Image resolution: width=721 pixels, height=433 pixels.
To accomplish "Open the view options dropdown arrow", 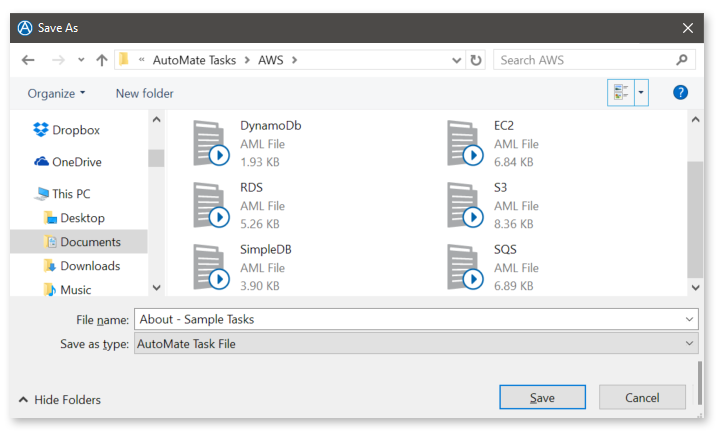I will (x=641, y=92).
